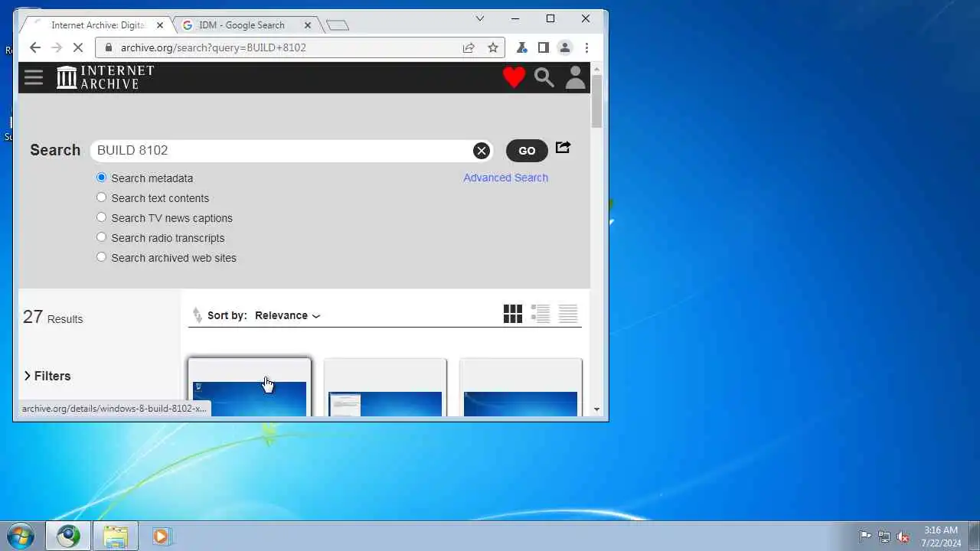
Task: Open the Windows Start menu
Action: click(x=21, y=536)
